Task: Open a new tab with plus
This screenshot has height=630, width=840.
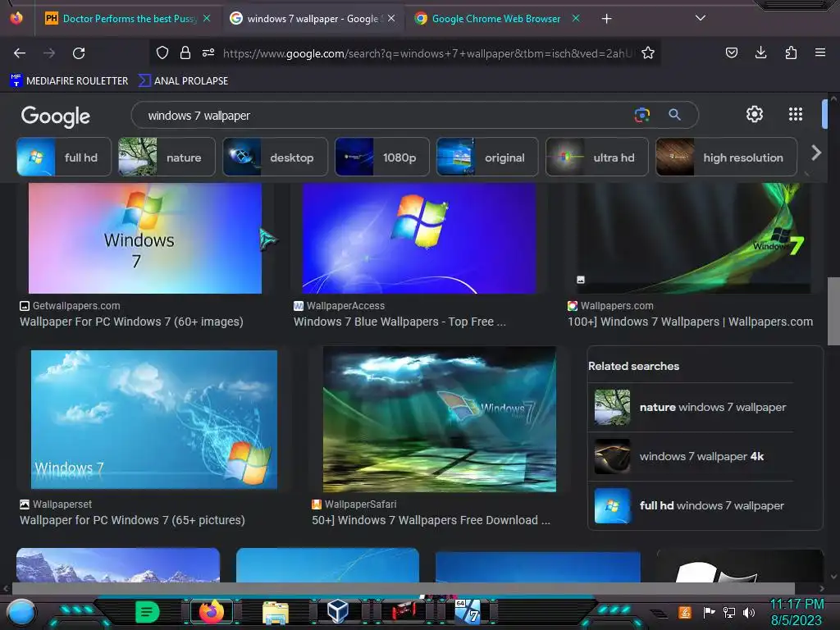Action: click(x=606, y=19)
